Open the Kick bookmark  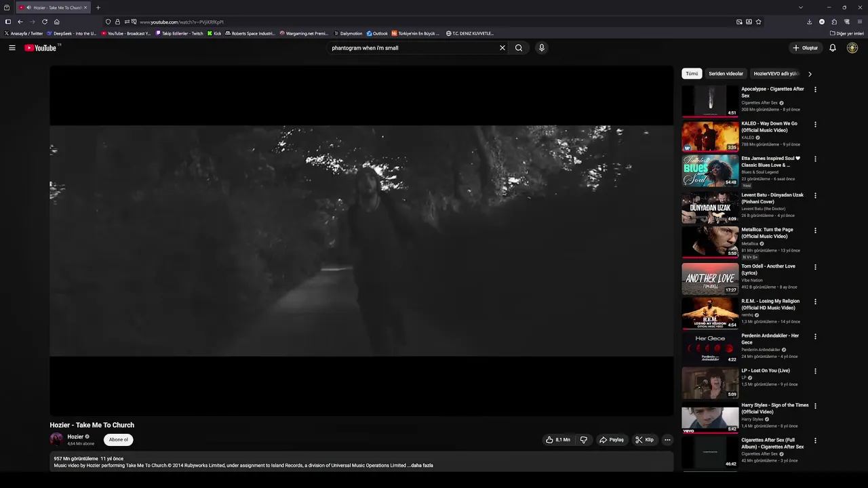tap(214, 33)
